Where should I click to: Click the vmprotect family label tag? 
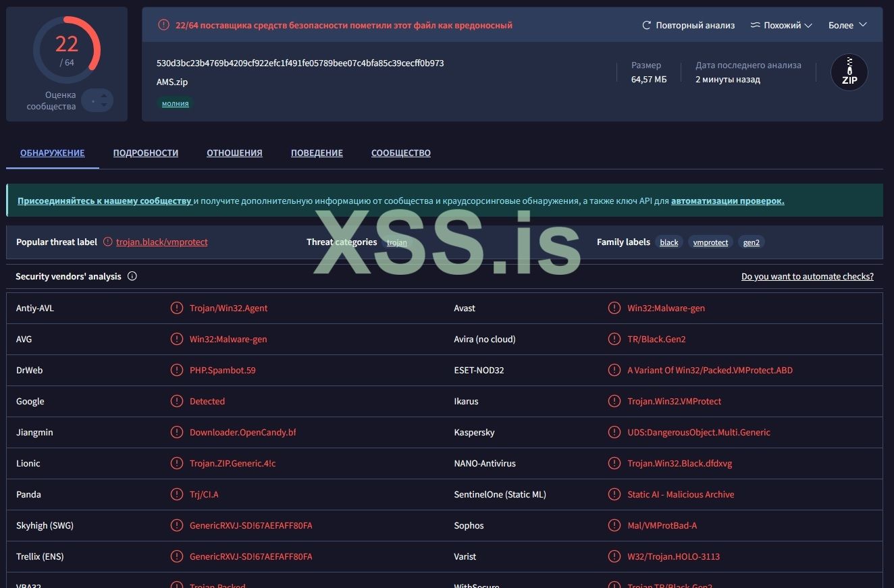(711, 242)
